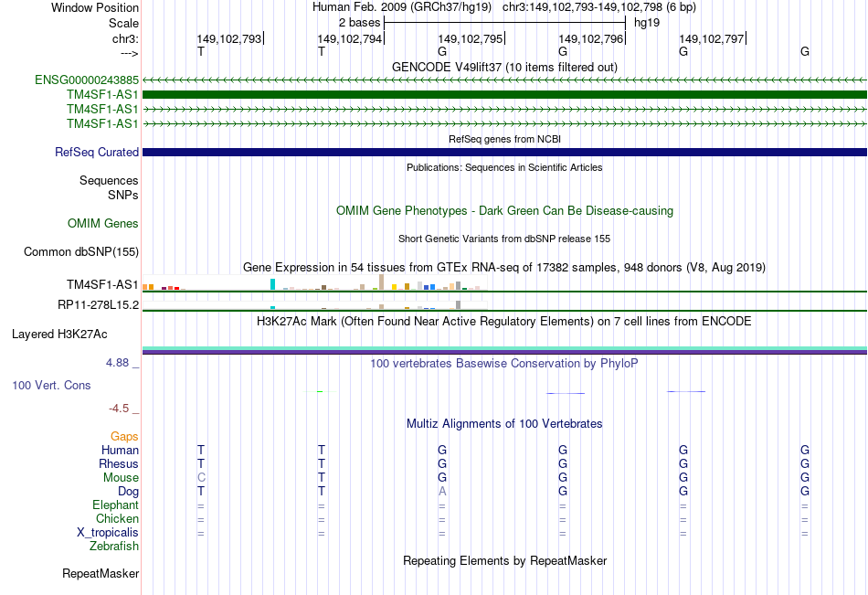Open Repeating Elements by RepeatMasker title
Image resolution: width=868 pixels, height=595 pixels.
click(x=504, y=560)
